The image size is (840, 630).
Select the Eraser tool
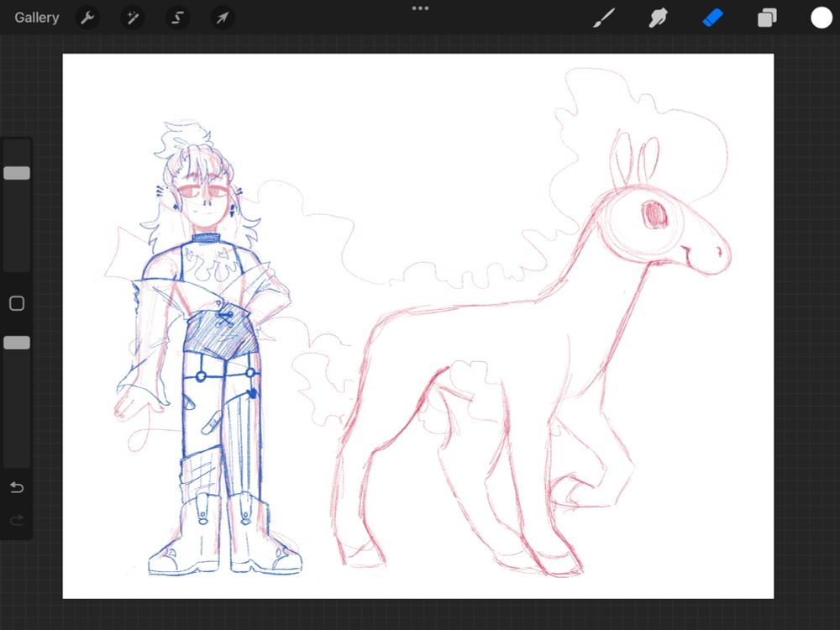(712, 18)
